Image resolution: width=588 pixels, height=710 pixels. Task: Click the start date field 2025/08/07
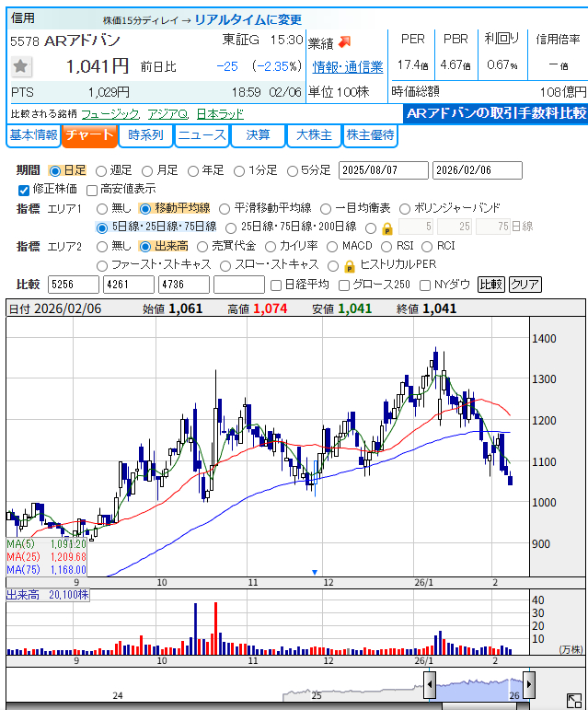383,170
